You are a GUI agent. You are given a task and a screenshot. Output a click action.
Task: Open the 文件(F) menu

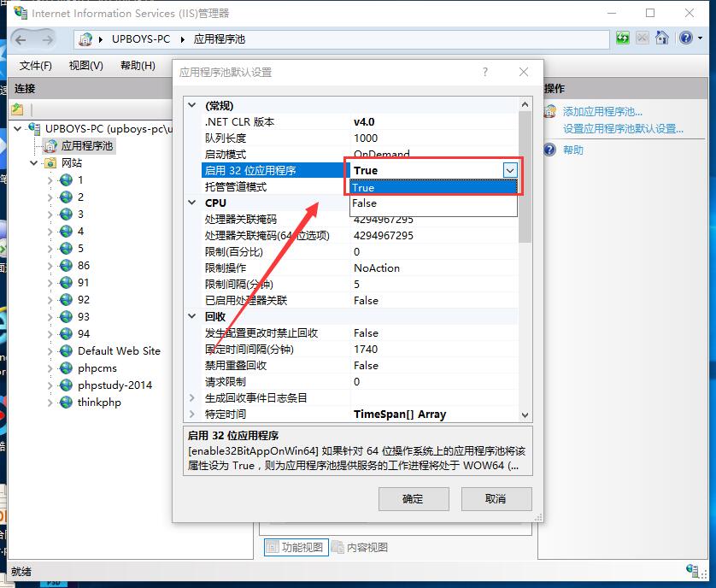(x=36, y=66)
